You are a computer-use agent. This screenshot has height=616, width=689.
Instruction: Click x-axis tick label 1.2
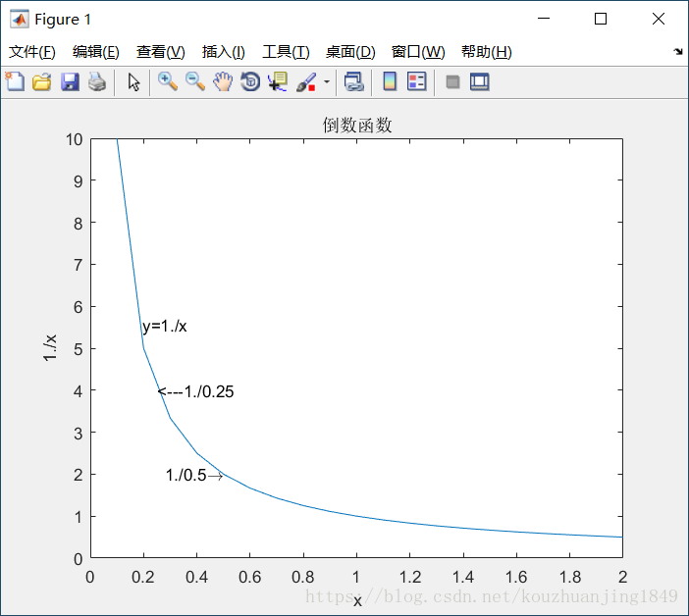(410, 578)
